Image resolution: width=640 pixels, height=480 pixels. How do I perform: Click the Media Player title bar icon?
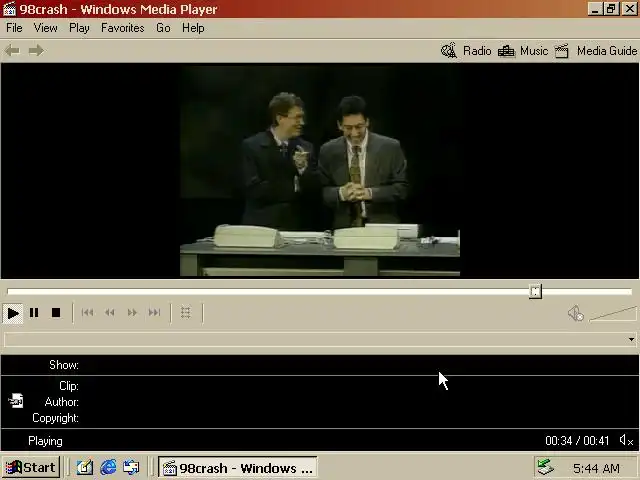(x=9, y=9)
